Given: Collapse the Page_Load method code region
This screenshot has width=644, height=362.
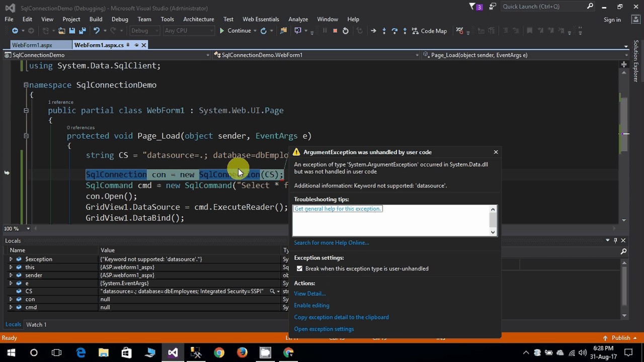Looking at the screenshot, I should 26,136.
